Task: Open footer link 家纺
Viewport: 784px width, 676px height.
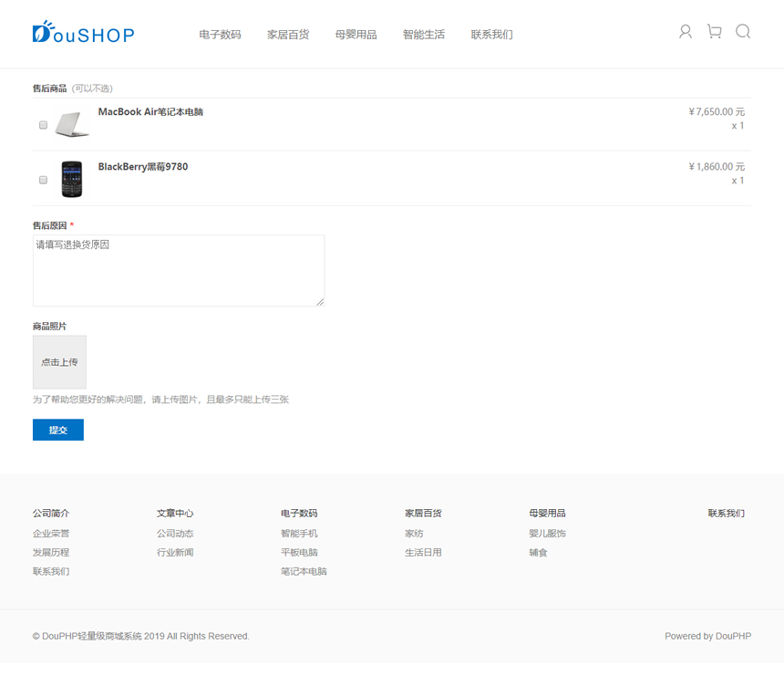Action: click(414, 534)
